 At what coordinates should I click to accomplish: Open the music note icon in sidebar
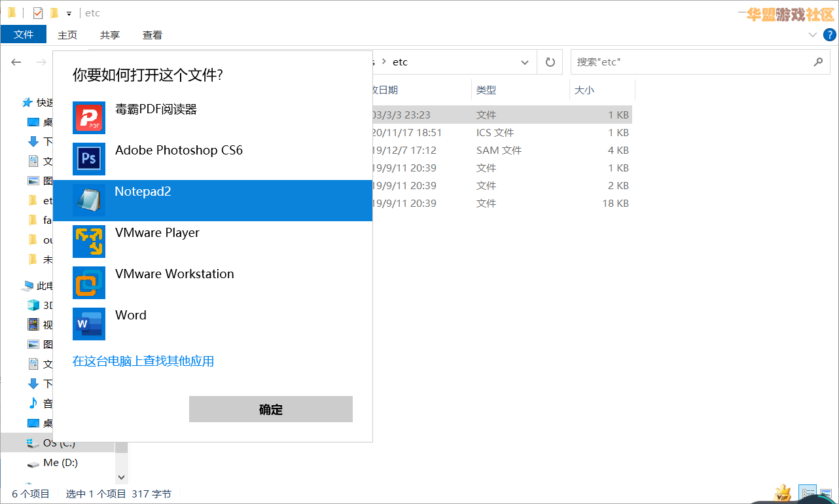tap(33, 403)
